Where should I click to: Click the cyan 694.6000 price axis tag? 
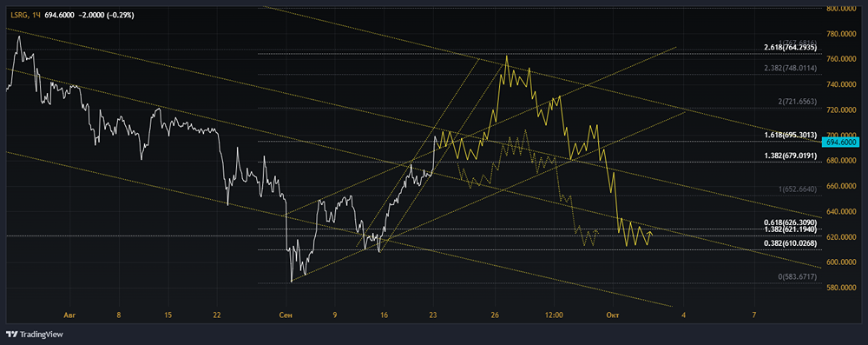(841, 142)
